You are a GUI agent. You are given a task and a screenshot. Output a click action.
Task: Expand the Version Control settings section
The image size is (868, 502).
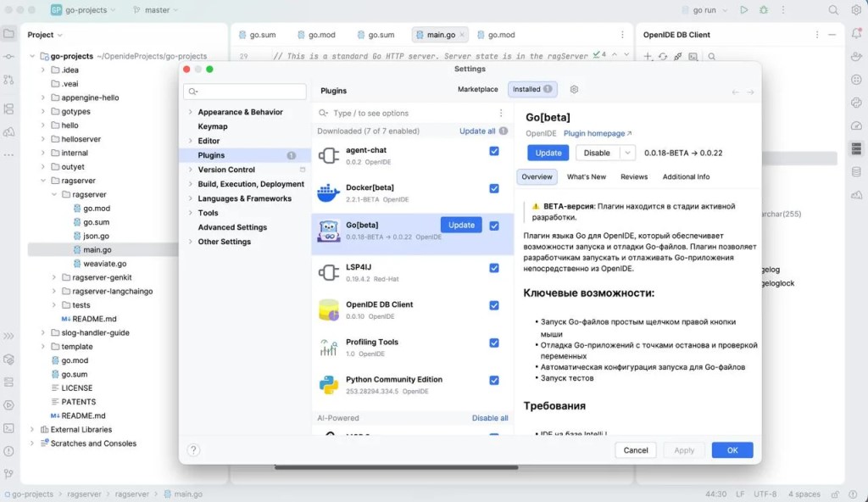[191, 170]
